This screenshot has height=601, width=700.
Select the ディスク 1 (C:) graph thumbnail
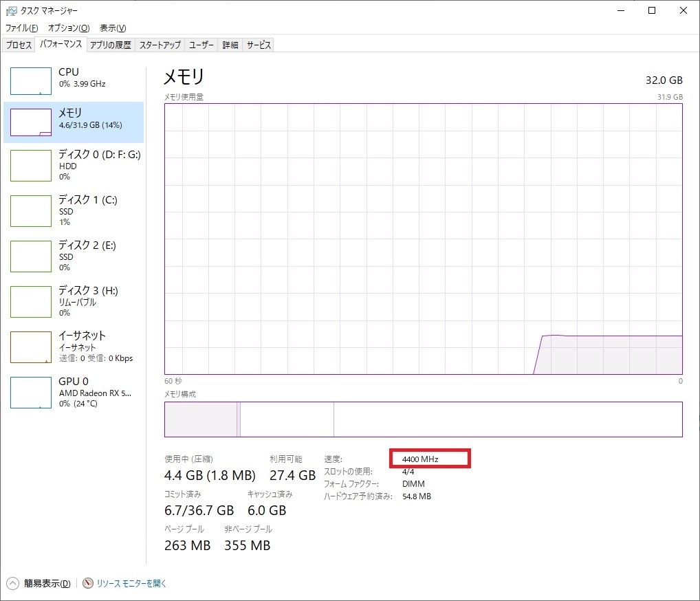coord(31,210)
